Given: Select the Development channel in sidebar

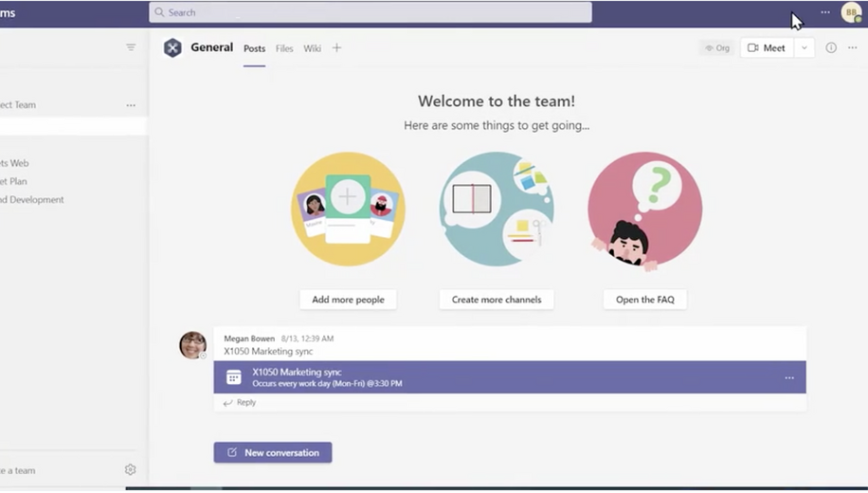Looking at the screenshot, I should (32, 199).
